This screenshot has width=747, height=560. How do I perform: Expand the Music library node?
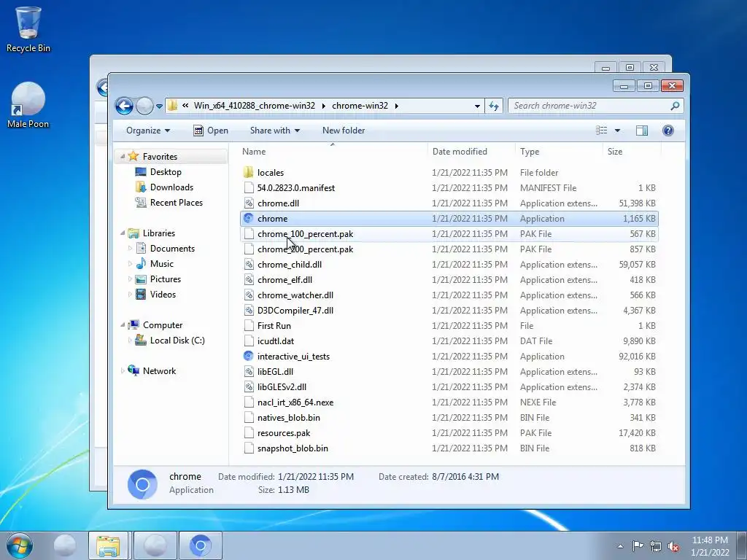pyautogui.click(x=130, y=263)
